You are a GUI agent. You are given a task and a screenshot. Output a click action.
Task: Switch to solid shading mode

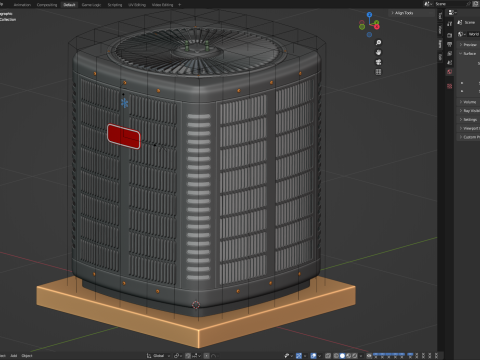[x=342, y=356]
